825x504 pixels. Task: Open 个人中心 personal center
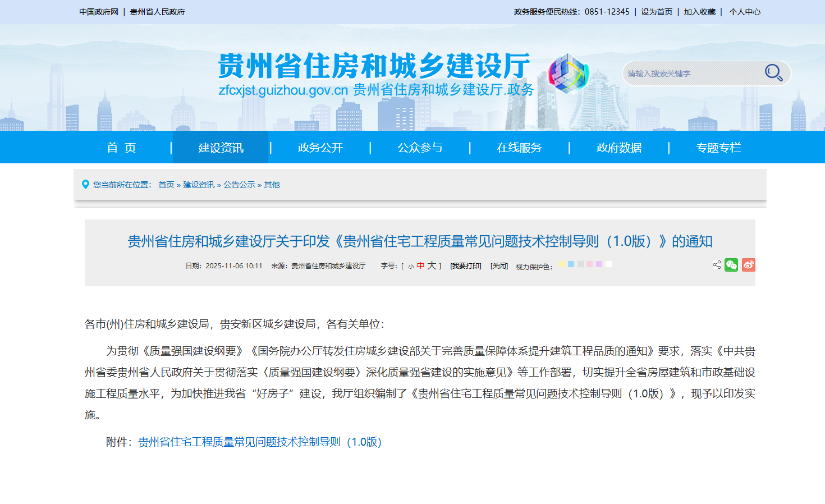pos(745,11)
